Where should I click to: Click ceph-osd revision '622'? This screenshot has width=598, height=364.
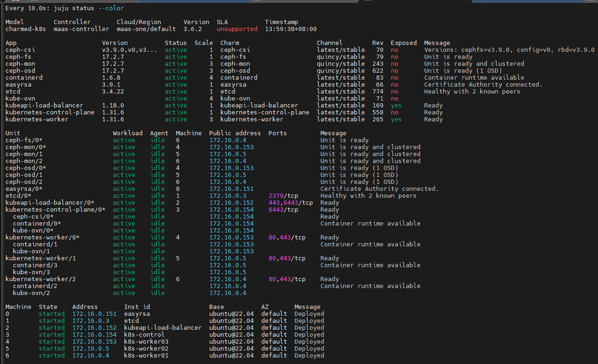(x=378, y=71)
